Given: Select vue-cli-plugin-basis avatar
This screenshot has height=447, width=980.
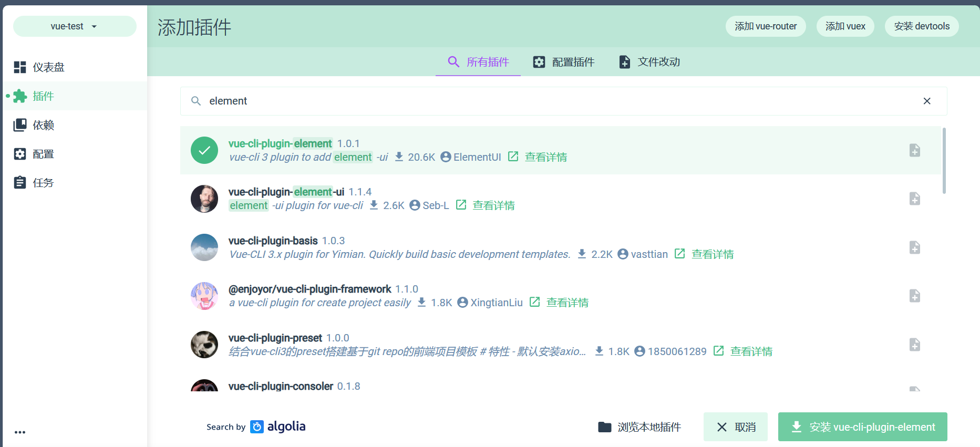Looking at the screenshot, I should pos(204,247).
